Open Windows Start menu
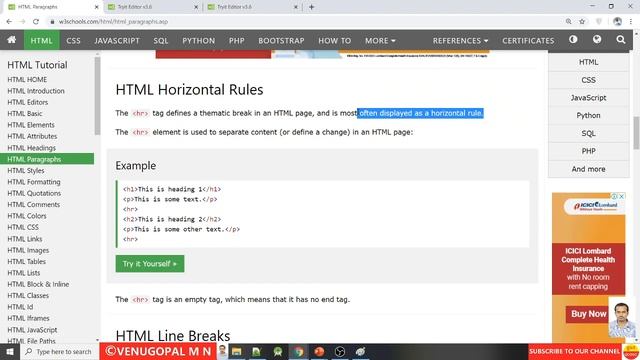 (10, 351)
